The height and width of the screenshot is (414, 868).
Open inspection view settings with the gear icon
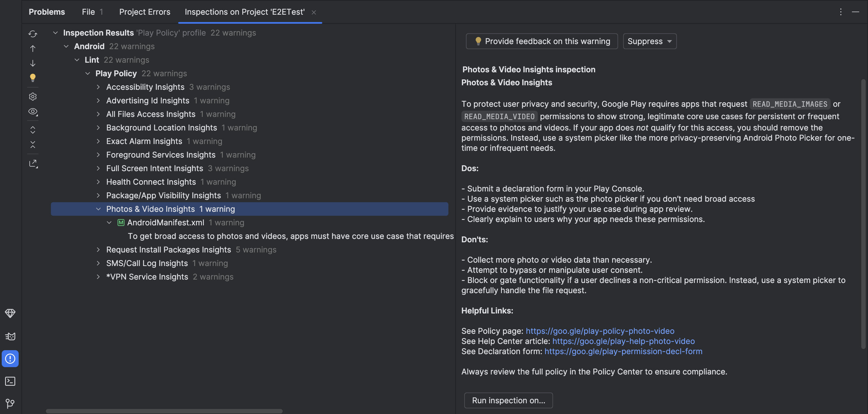(33, 97)
